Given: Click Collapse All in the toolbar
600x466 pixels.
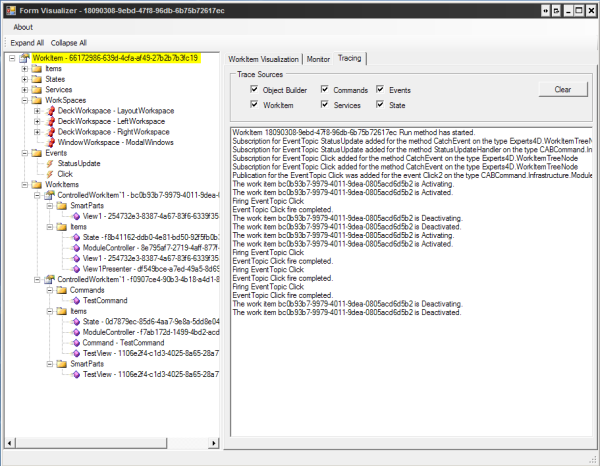Looking at the screenshot, I should [x=69, y=43].
